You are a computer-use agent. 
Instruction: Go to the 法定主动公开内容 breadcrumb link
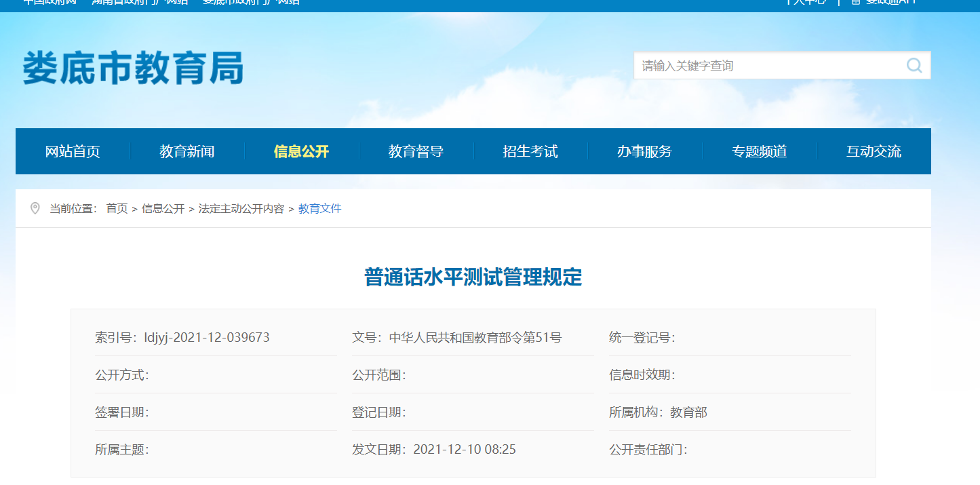pos(241,209)
